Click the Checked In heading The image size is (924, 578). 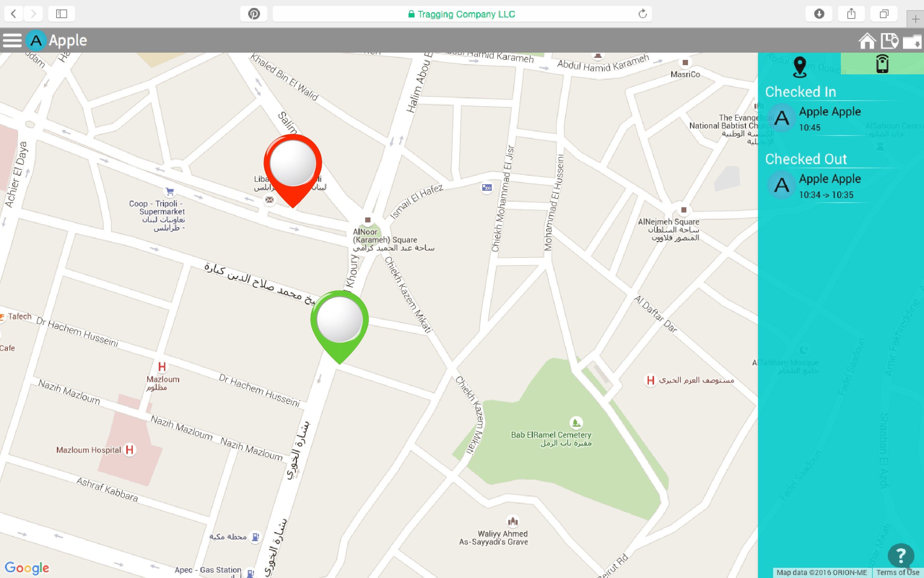[x=800, y=92]
